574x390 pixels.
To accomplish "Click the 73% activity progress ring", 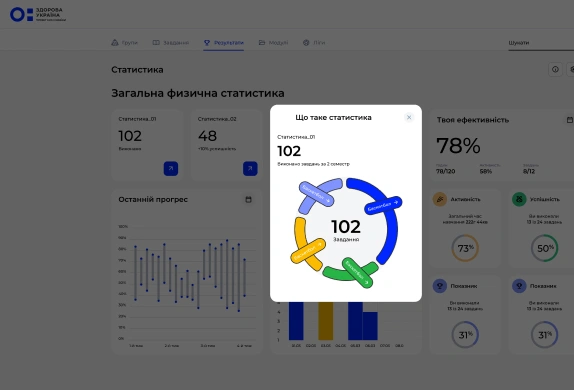I will point(465,248).
